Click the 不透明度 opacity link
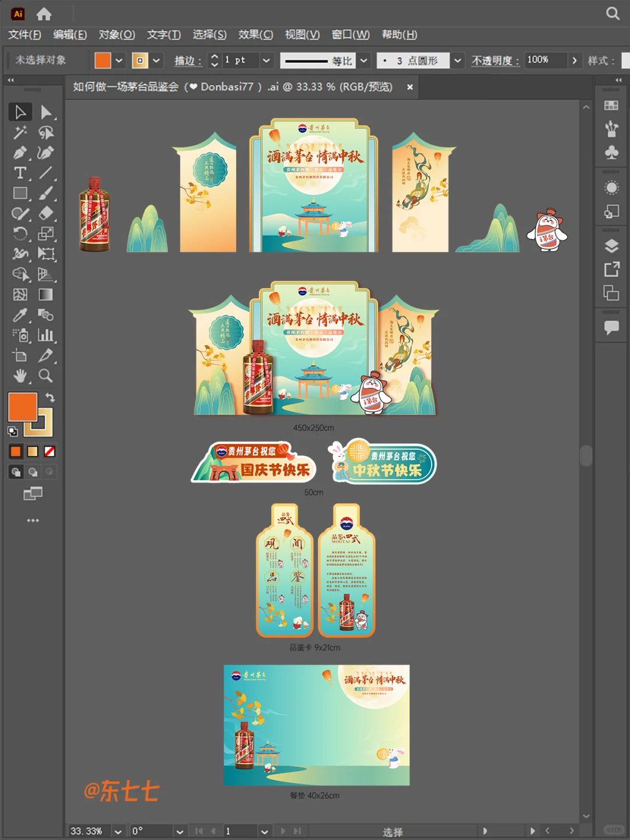Viewport: 630px width, 840px height. coord(495,61)
